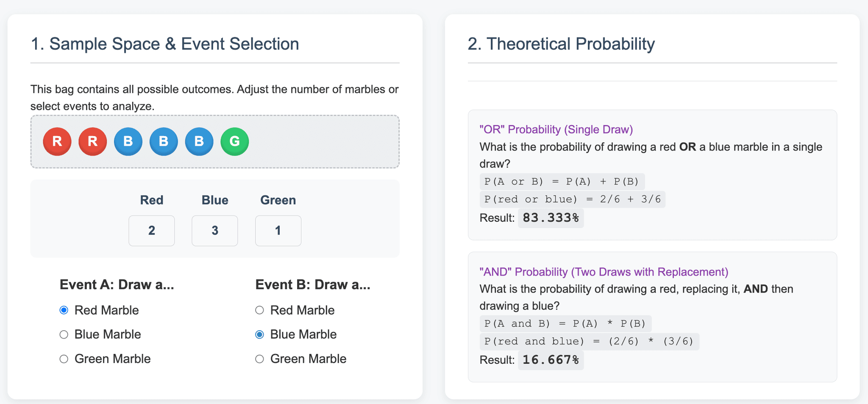Click the 16.667% result value
The width and height of the screenshot is (868, 404).
(551, 360)
